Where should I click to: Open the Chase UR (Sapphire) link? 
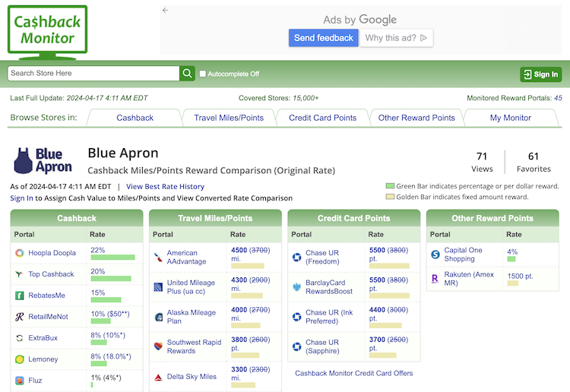click(322, 346)
